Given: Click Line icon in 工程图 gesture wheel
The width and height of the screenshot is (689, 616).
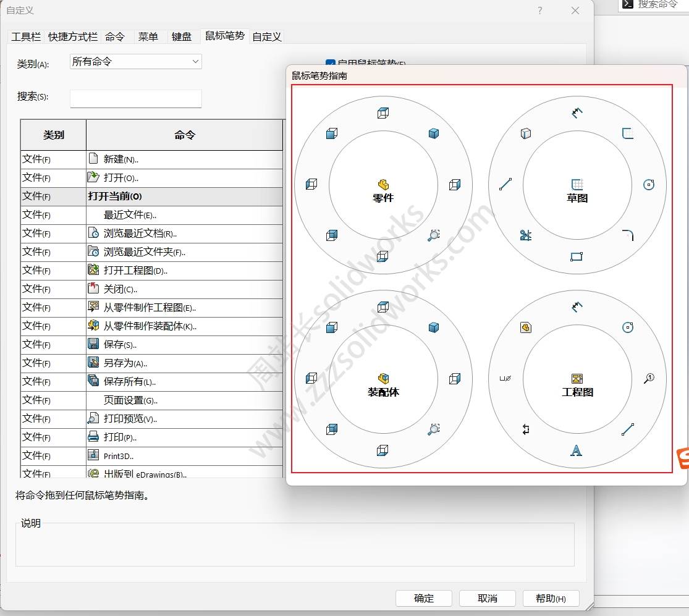Looking at the screenshot, I should [x=628, y=429].
